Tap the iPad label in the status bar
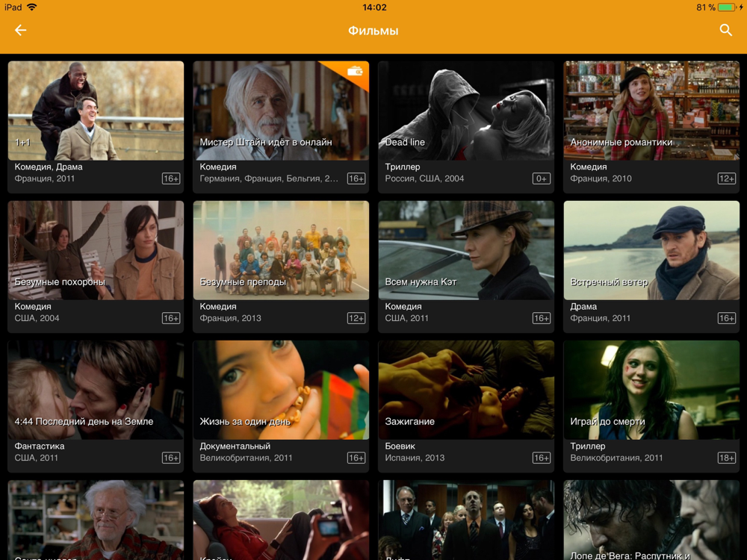The image size is (747, 560). [x=13, y=7]
